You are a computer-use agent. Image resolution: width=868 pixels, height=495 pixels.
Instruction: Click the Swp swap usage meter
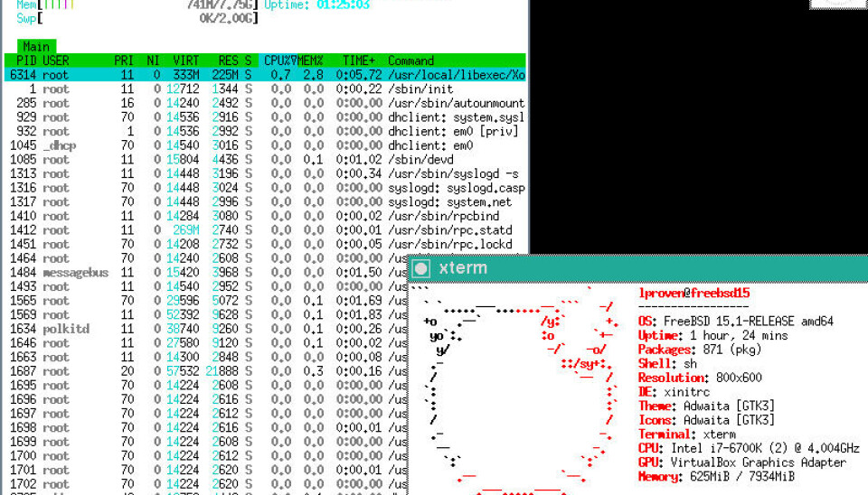[x=137, y=19]
